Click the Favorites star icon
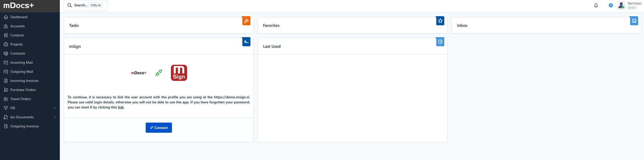 [440, 21]
